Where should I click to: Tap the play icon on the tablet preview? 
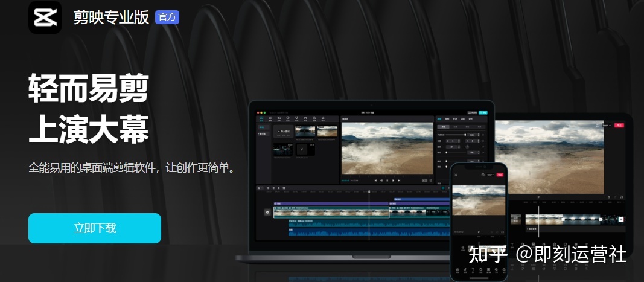coord(539,197)
